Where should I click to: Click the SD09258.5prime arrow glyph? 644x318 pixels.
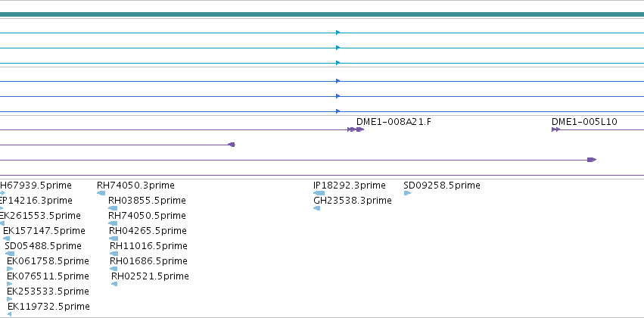[x=407, y=193]
